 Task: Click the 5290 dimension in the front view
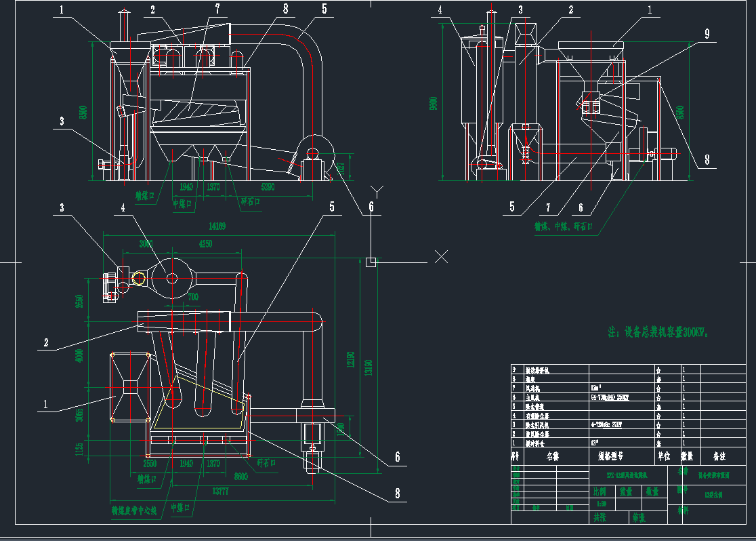point(268,187)
